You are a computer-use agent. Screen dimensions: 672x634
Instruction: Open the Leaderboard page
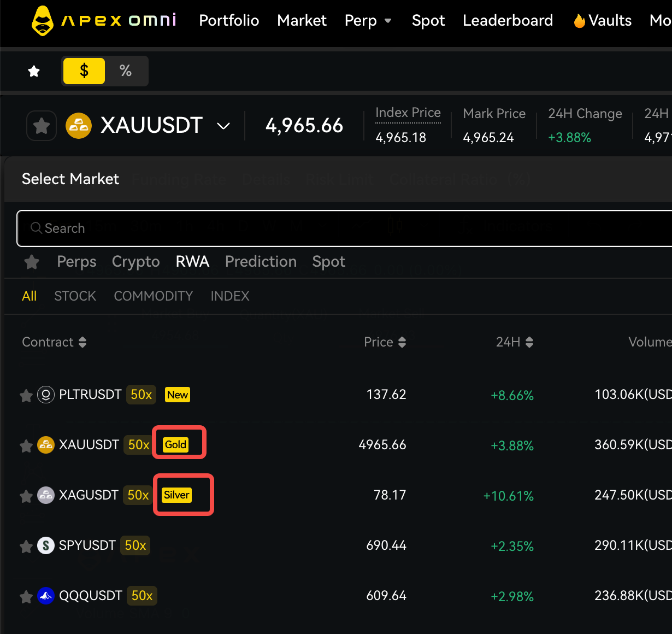click(508, 21)
